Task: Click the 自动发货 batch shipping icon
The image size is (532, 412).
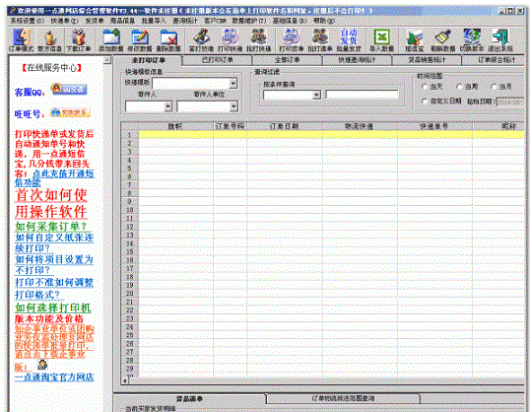Action: pos(349,40)
